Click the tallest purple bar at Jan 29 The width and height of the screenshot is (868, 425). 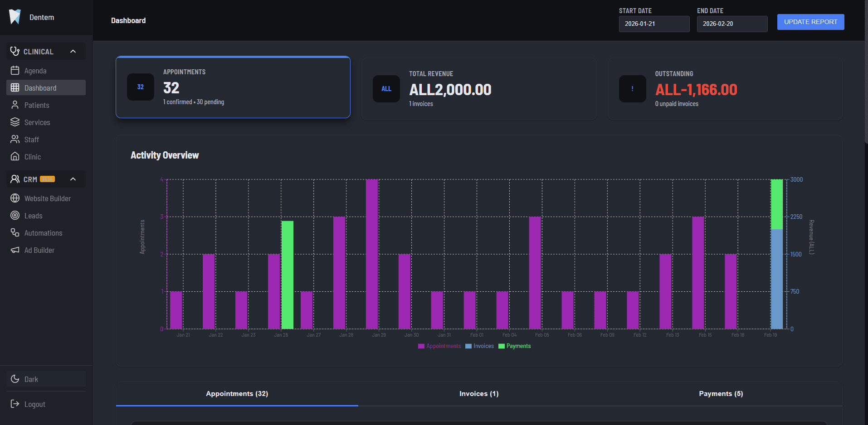pos(372,254)
